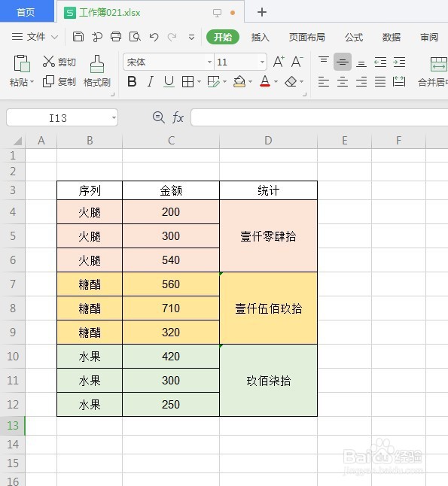Set top vertical alignment
The width and height of the screenshot is (448, 486).
(x=324, y=61)
